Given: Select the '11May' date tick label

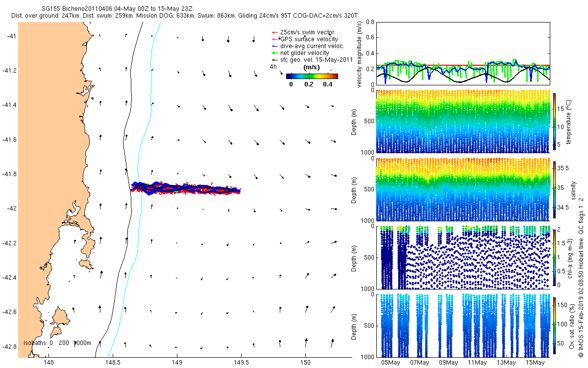Looking at the screenshot, I should (x=477, y=363).
